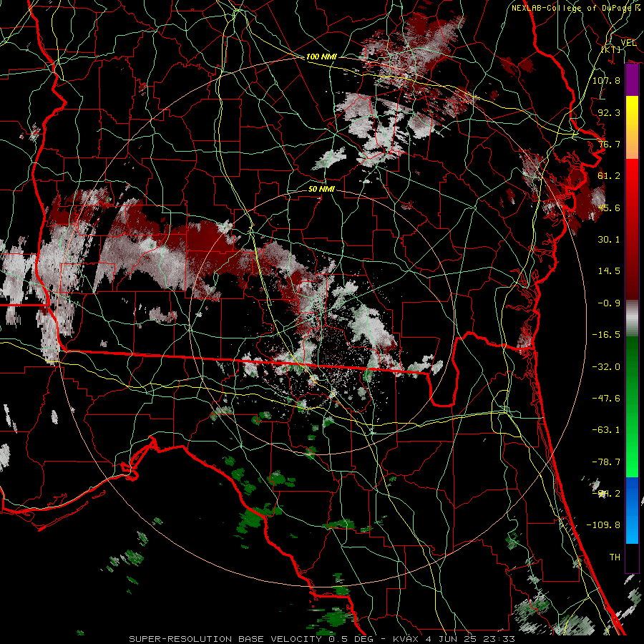
Task: Click the [KT] units label
Action: point(611,49)
